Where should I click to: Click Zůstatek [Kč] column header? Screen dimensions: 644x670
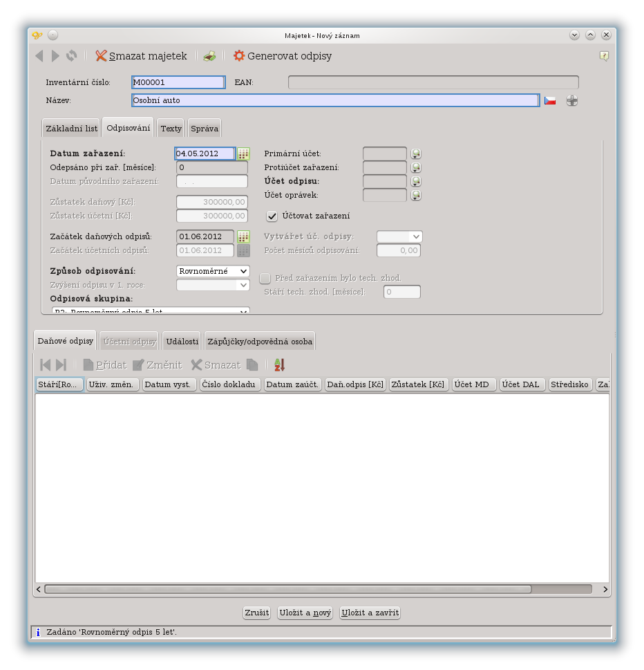419,384
